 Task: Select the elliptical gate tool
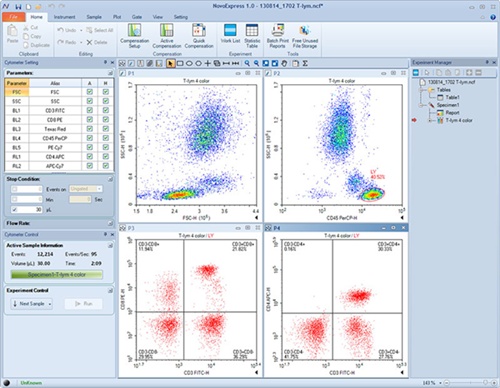coord(189,63)
